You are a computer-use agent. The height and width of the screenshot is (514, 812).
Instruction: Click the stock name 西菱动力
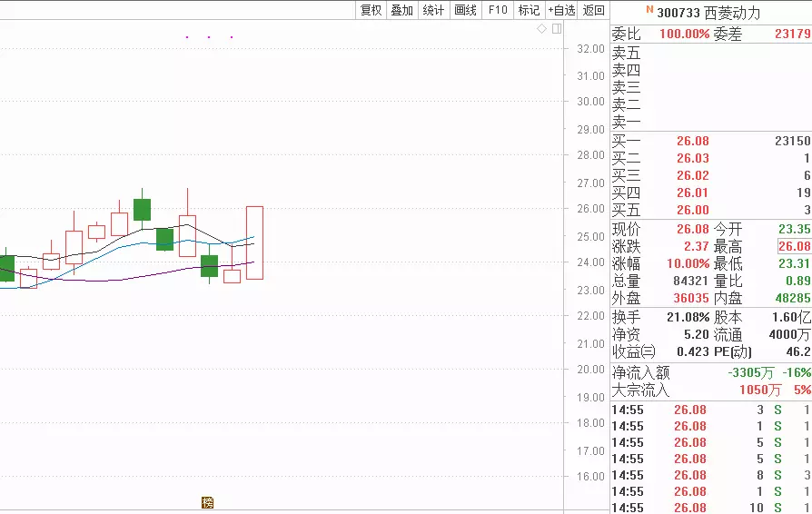(x=732, y=13)
